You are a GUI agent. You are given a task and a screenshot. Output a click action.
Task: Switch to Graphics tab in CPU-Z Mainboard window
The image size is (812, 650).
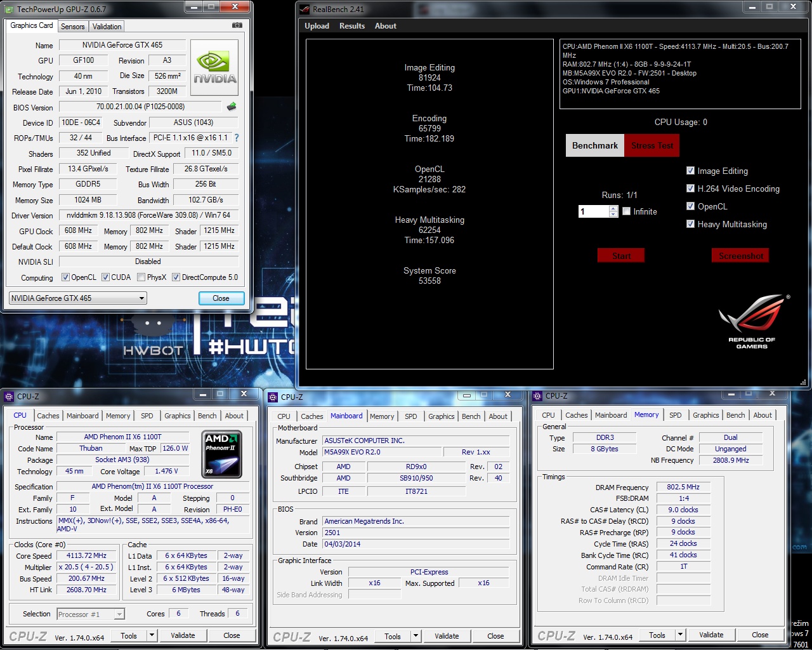[x=442, y=416]
